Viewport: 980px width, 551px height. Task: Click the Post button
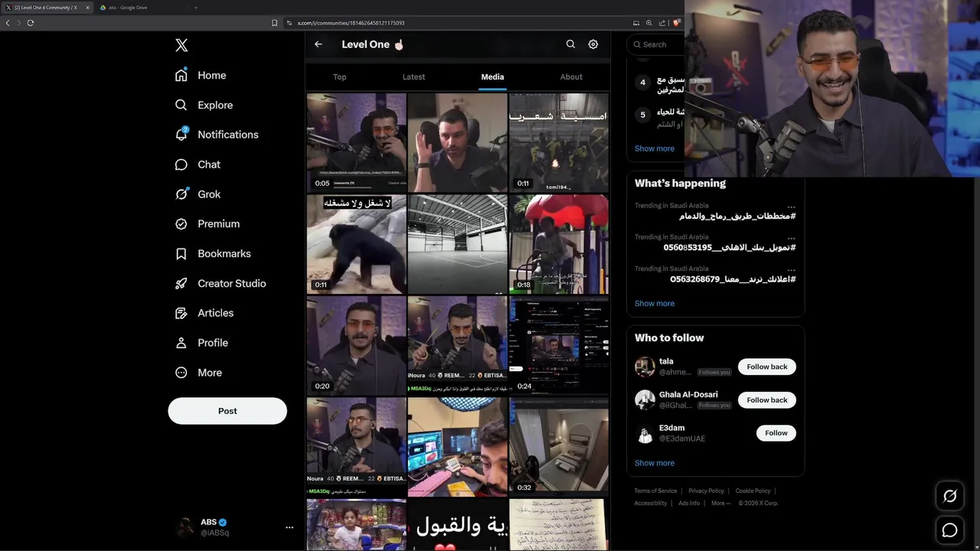(227, 411)
